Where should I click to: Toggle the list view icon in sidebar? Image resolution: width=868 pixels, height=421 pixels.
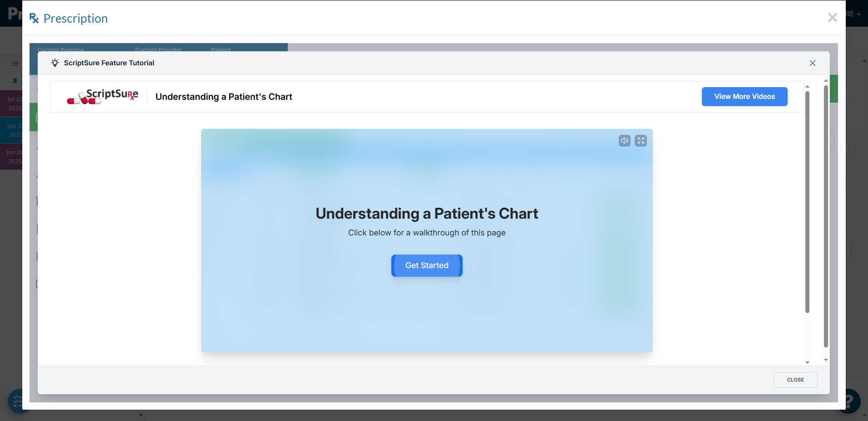point(15,64)
